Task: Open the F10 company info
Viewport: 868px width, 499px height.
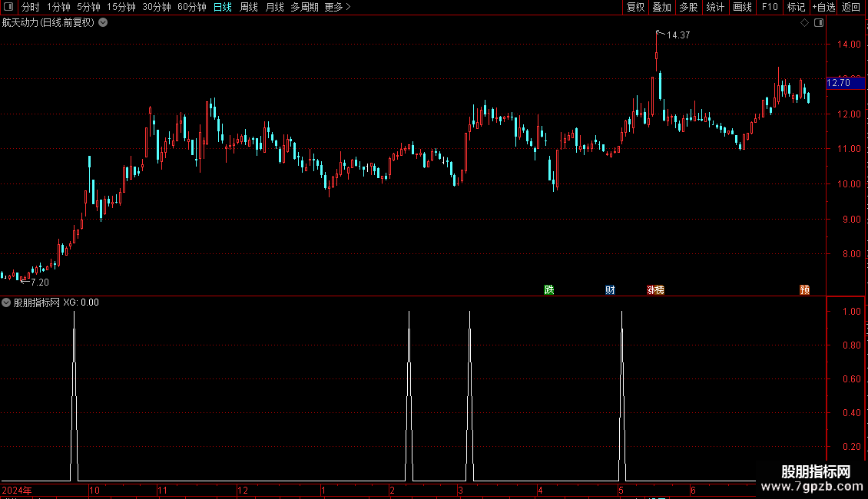Action: tap(770, 7)
